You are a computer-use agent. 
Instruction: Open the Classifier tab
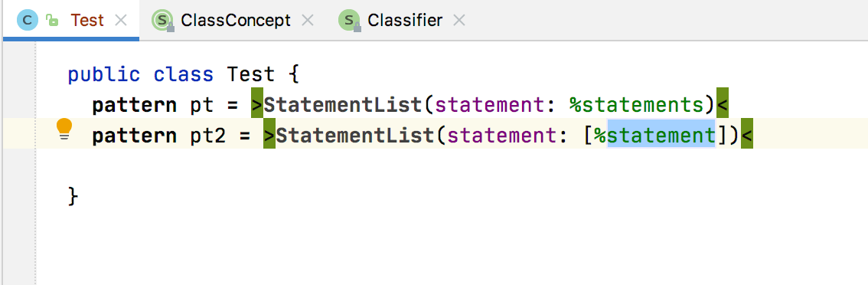pos(405,21)
